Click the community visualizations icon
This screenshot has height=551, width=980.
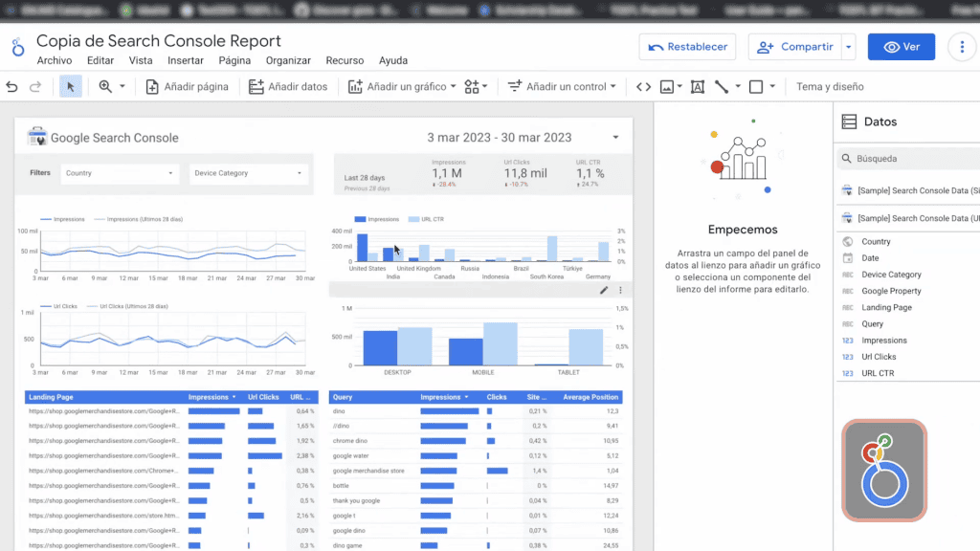pyautogui.click(x=472, y=87)
